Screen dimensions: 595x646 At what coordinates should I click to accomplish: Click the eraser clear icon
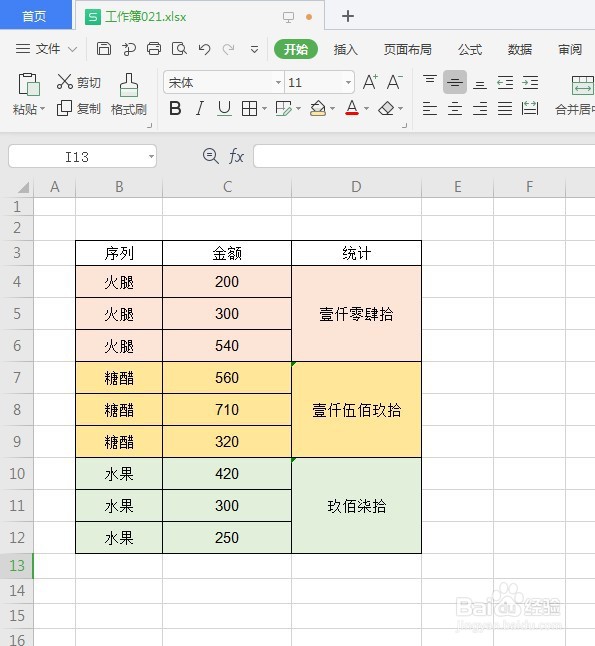pyautogui.click(x=386, y=109)
